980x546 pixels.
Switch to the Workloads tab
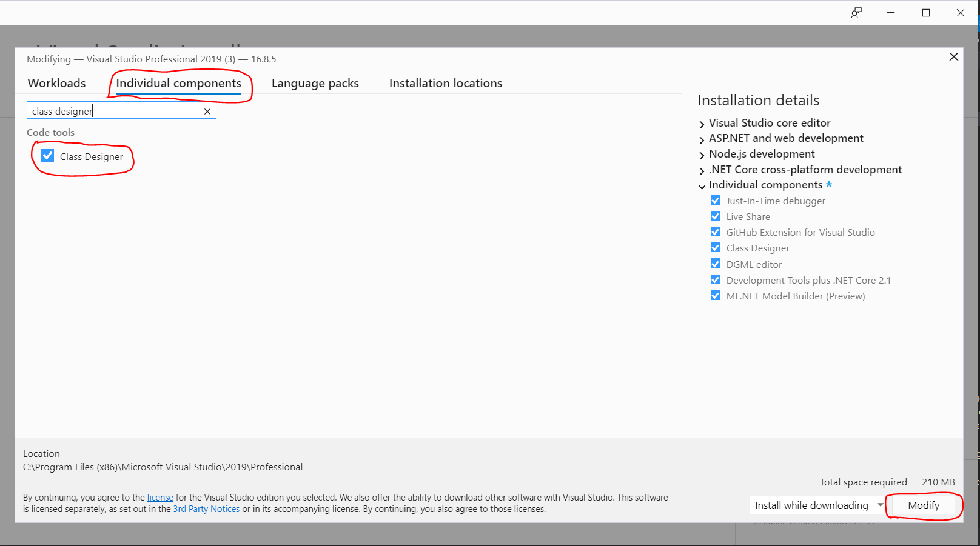[57, 83]
